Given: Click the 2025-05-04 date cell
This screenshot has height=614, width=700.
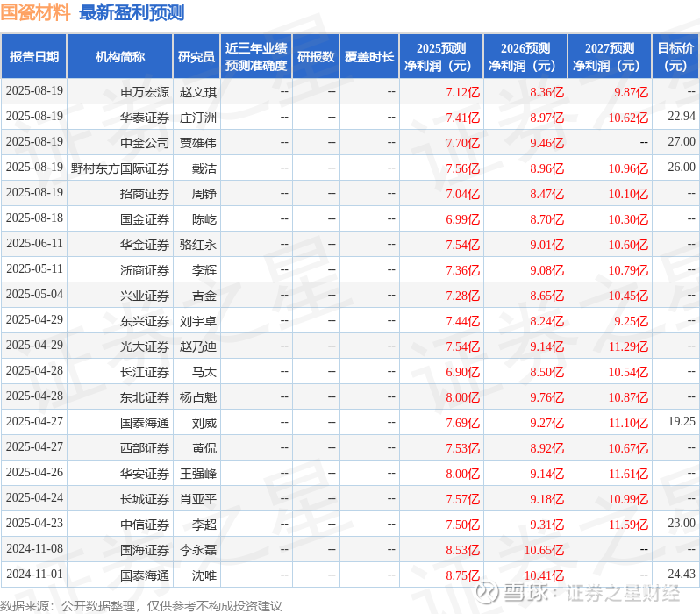Looking at the screenshot, I should [x=34, y=294].
